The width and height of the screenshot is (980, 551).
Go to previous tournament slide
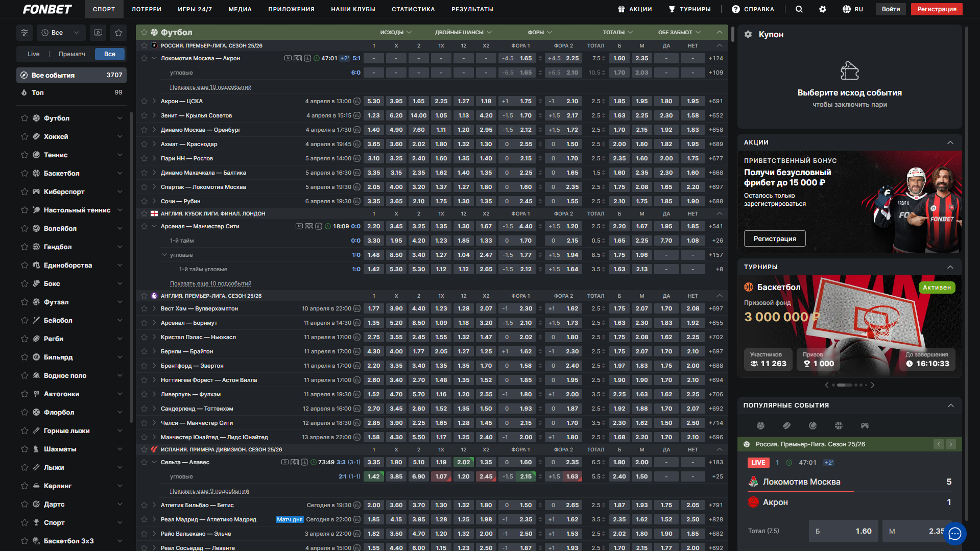pos(827,385)
